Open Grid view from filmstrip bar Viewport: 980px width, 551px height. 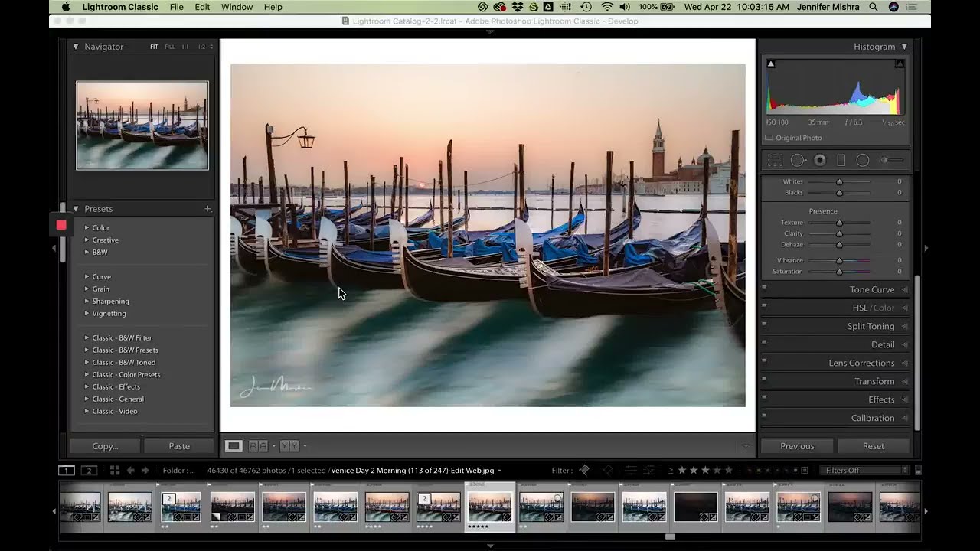pyautogui.click(x=114, y=470)
